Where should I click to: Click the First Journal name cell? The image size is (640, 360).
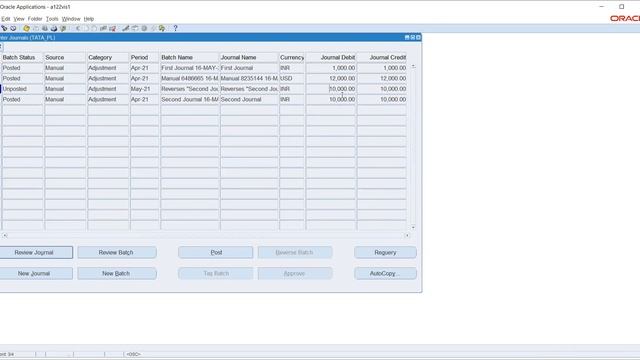[x=249, y=68]
